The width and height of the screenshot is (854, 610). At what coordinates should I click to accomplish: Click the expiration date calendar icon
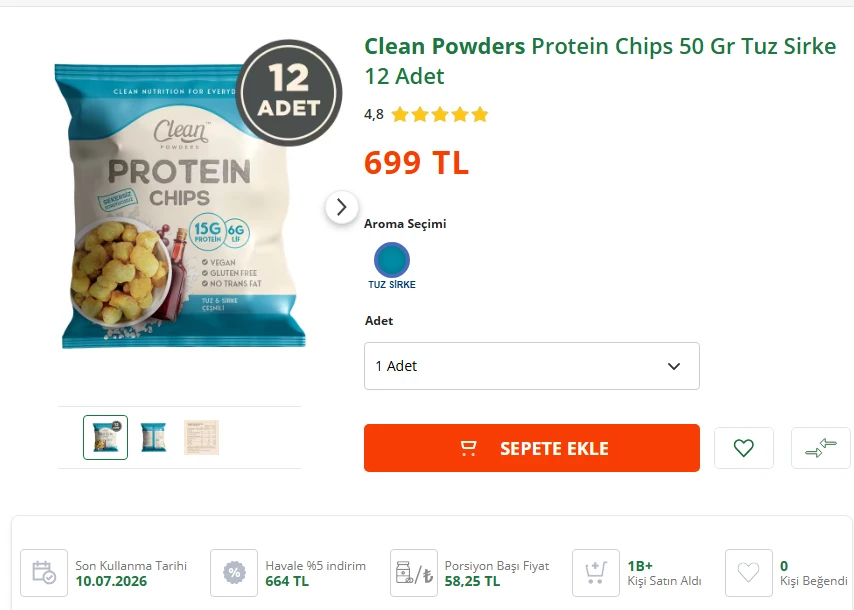tap(42, 572)
